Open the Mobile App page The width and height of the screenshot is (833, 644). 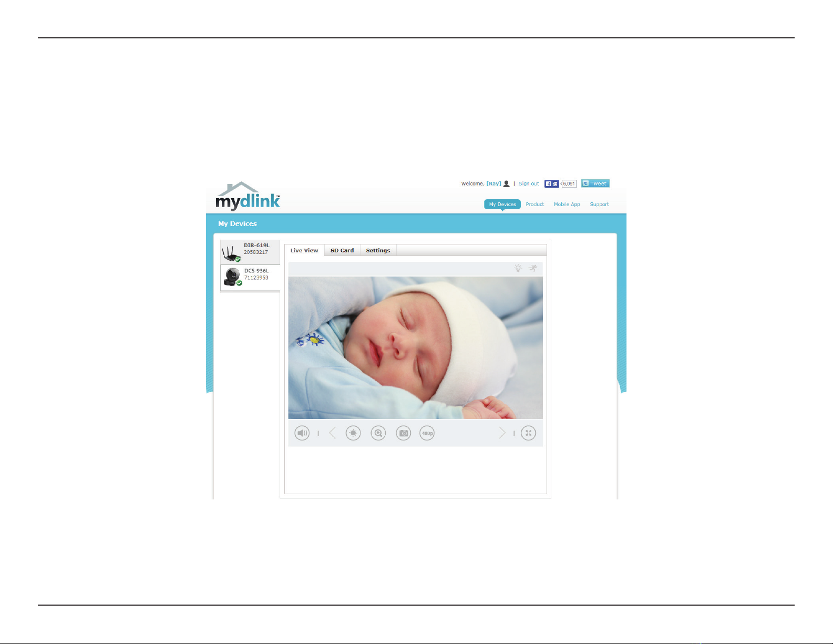point(567,204)
